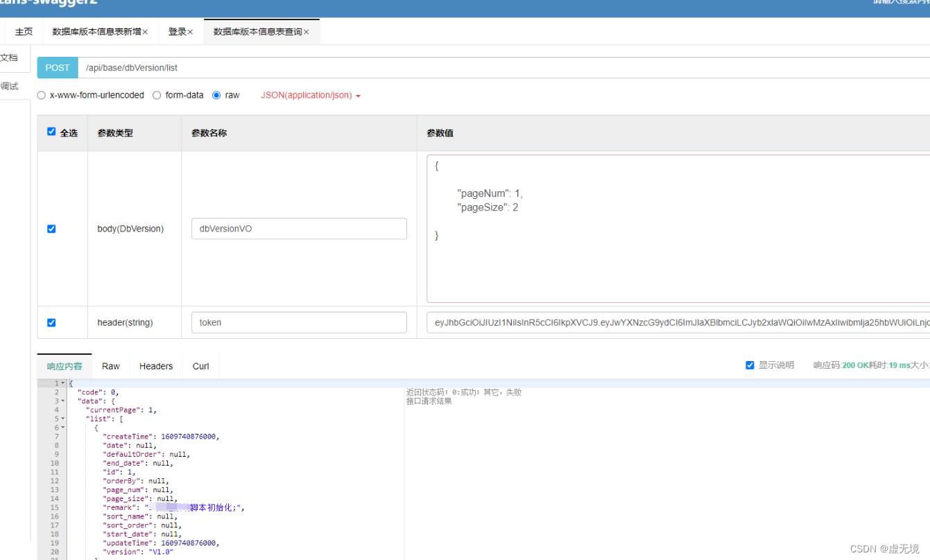Close the 登录 tab

pos(190,32)
